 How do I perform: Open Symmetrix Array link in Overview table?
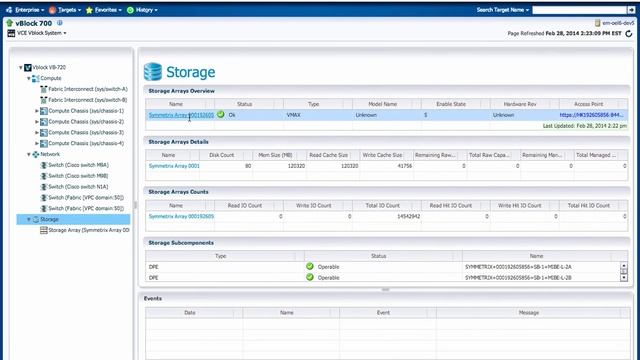pos(181,115)
